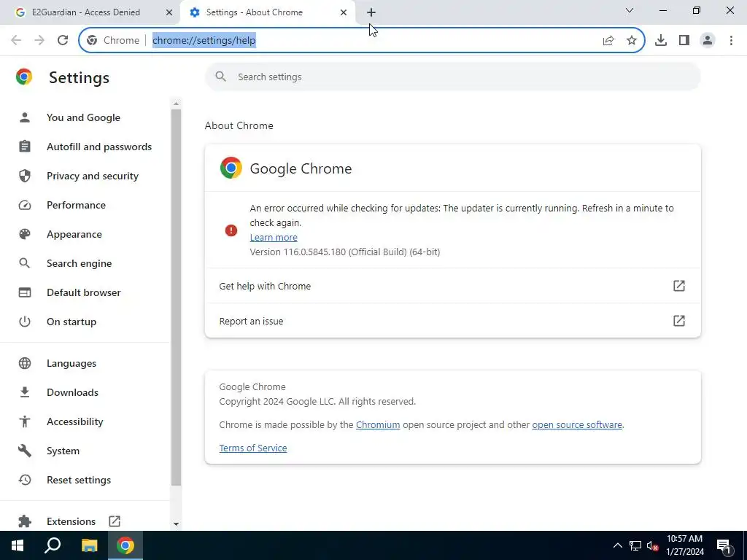View the Terms of Service link
The image size is (747, 560).
click(253, 448)
